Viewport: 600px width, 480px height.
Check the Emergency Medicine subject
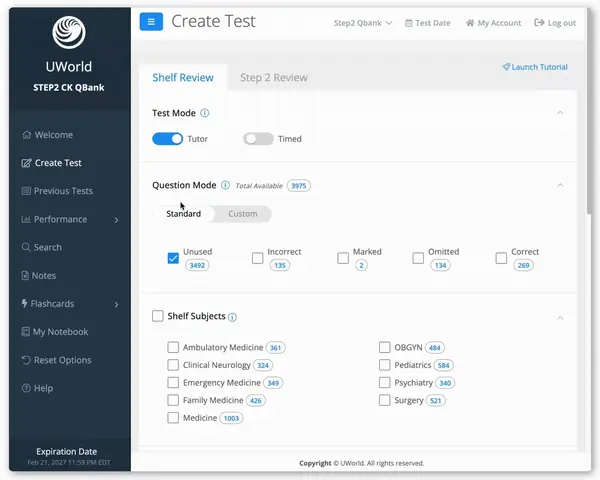pos(173,382)
